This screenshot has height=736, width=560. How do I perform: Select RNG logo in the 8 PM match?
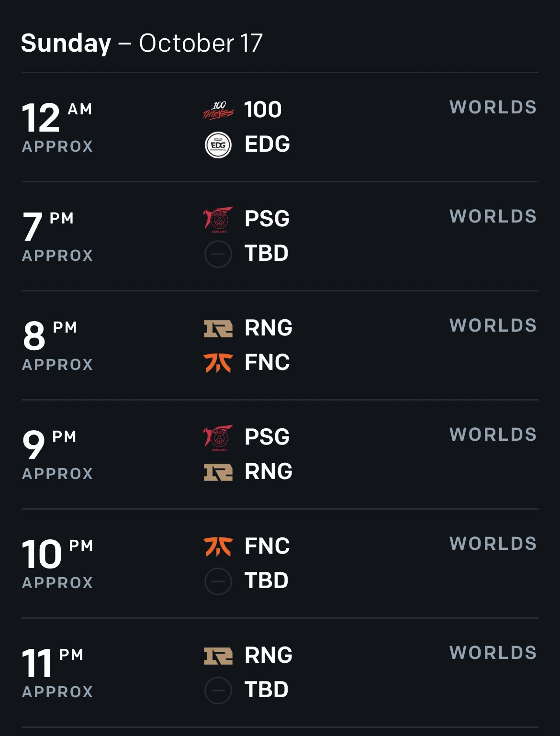tap(218, 328)
